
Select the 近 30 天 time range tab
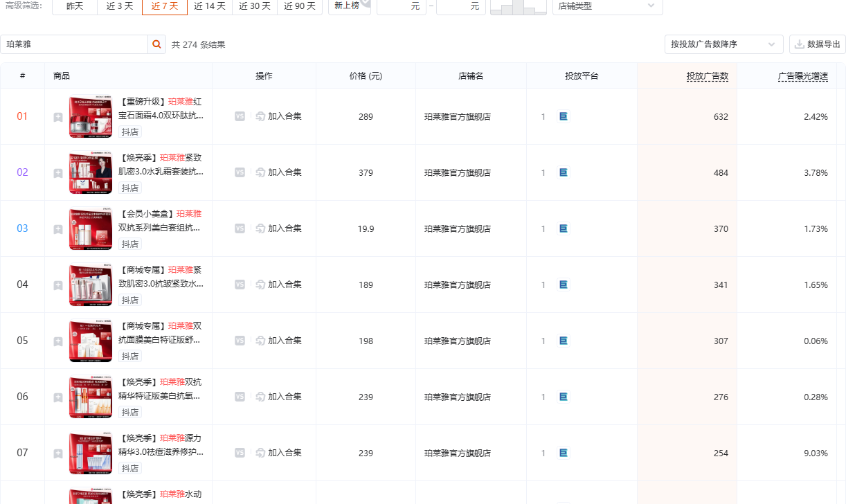coord(254,6)
